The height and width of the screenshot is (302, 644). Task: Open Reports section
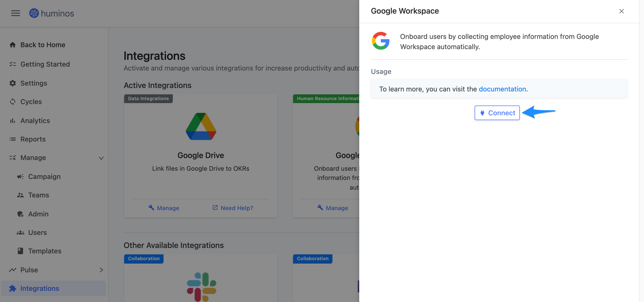tap(33, 139)
